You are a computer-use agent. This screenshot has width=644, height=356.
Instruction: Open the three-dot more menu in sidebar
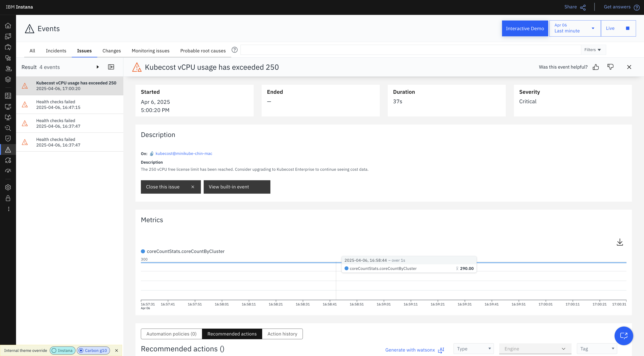tap(9, 209)
